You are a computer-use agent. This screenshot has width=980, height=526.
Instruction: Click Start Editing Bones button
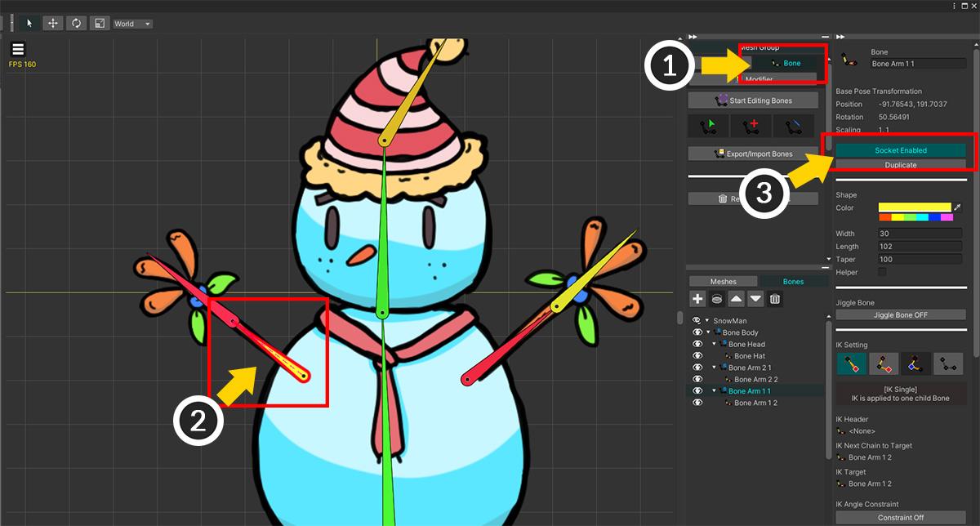[754, 100]
